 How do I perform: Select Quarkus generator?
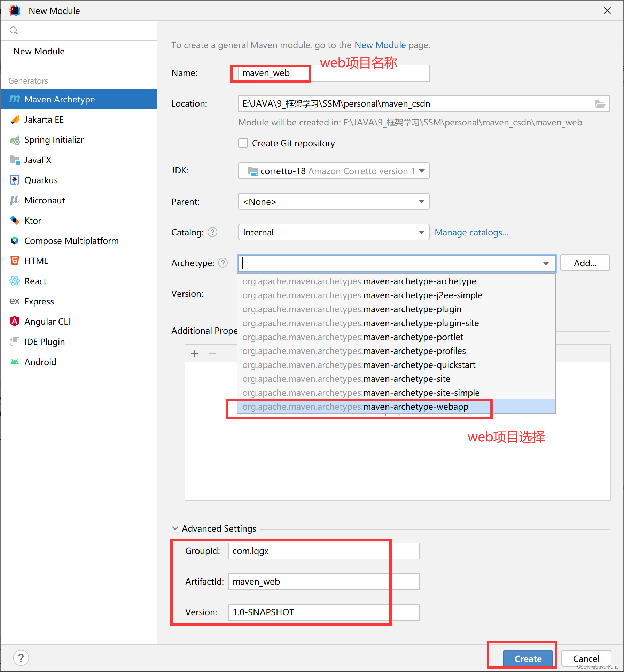coord(79,180)
